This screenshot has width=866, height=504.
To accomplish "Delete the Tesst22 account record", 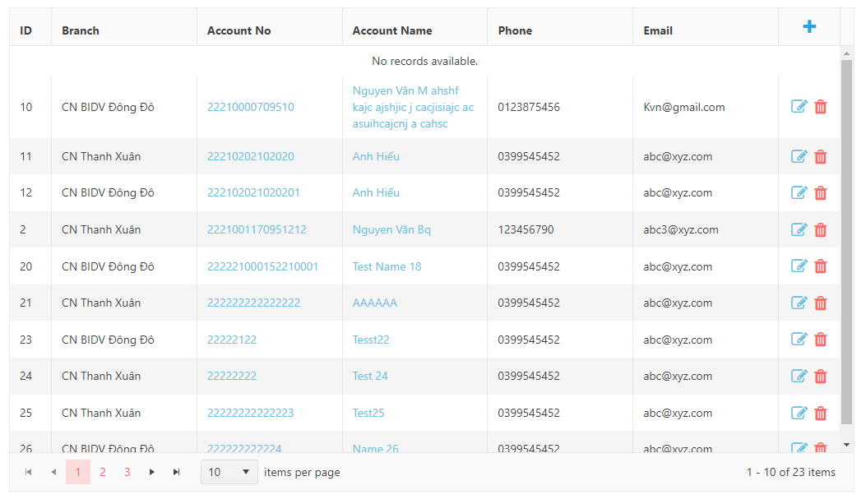I will click(820, 340).
